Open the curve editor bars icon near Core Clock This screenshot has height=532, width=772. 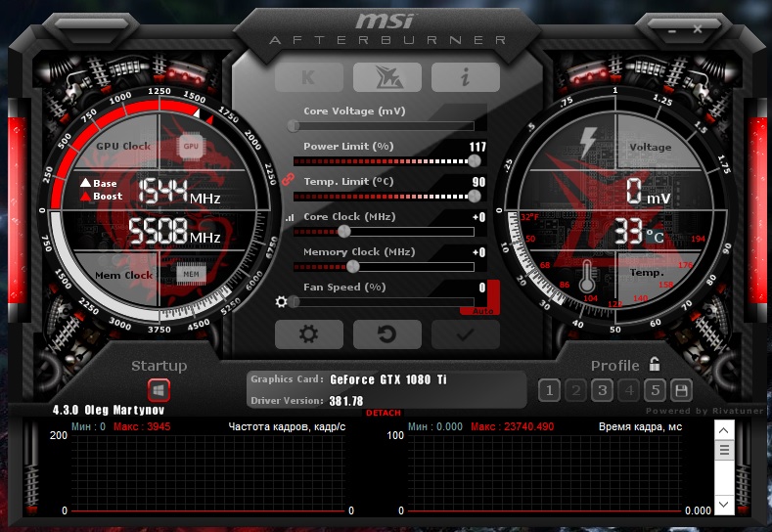pos(290,217)
